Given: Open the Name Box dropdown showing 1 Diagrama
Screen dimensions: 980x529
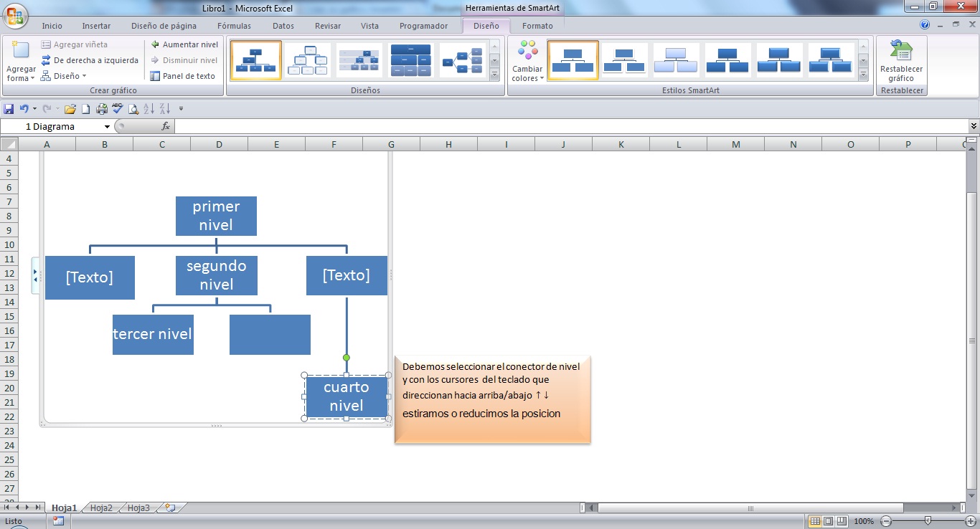Looking at the screenshot, I should point(108,125).
